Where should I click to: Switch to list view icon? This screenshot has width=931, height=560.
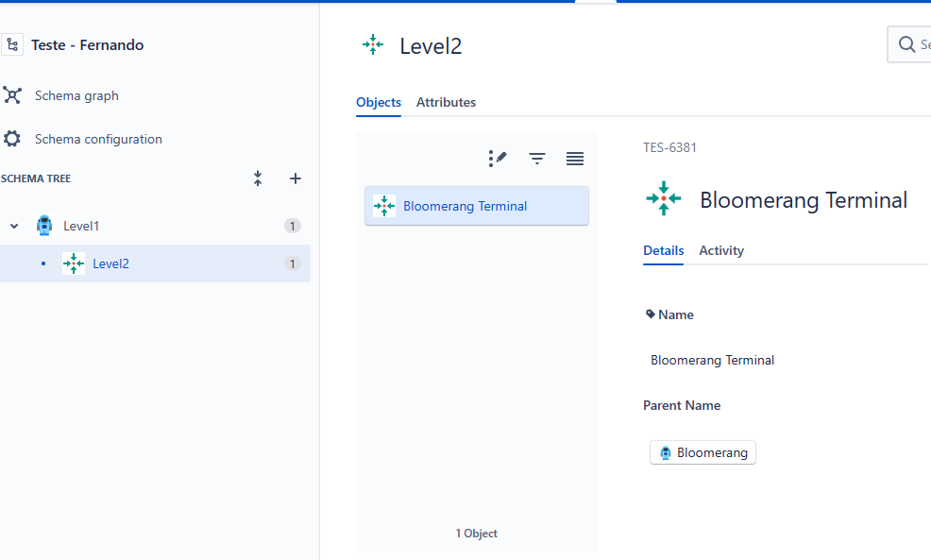[x=575, y=159]
